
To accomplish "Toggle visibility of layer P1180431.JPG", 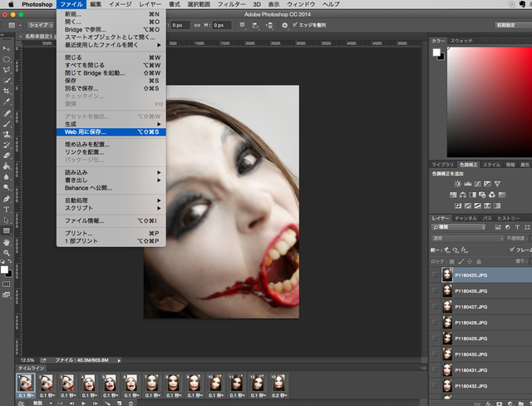I will click(x=435, y=370).
